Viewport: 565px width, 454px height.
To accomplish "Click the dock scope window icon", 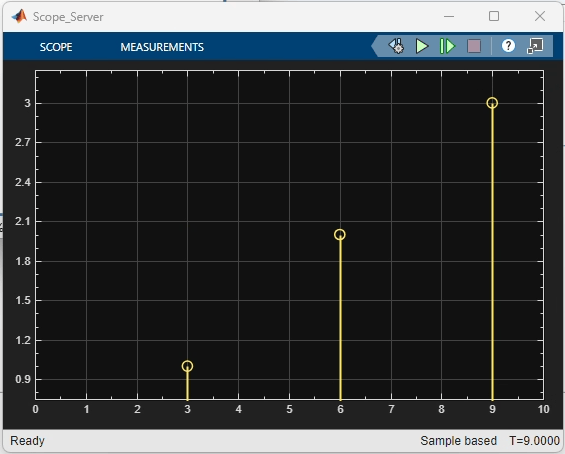I will pyautogui.click(x=535, y=46).
